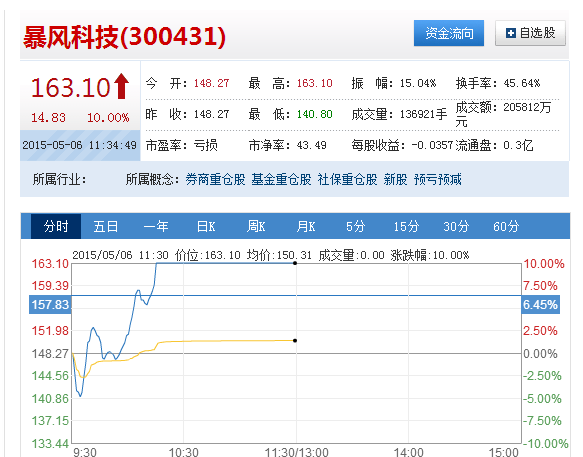Click the highlighted 6.45% axis marker

541,305
